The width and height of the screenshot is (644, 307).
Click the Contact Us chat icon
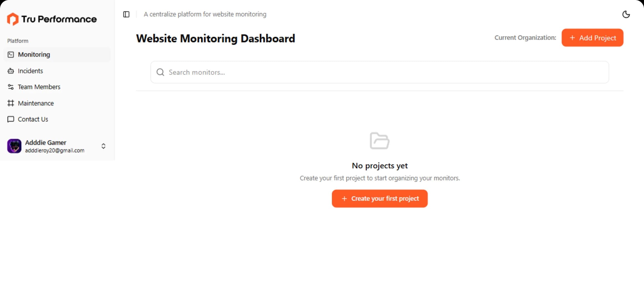[11, 119]
